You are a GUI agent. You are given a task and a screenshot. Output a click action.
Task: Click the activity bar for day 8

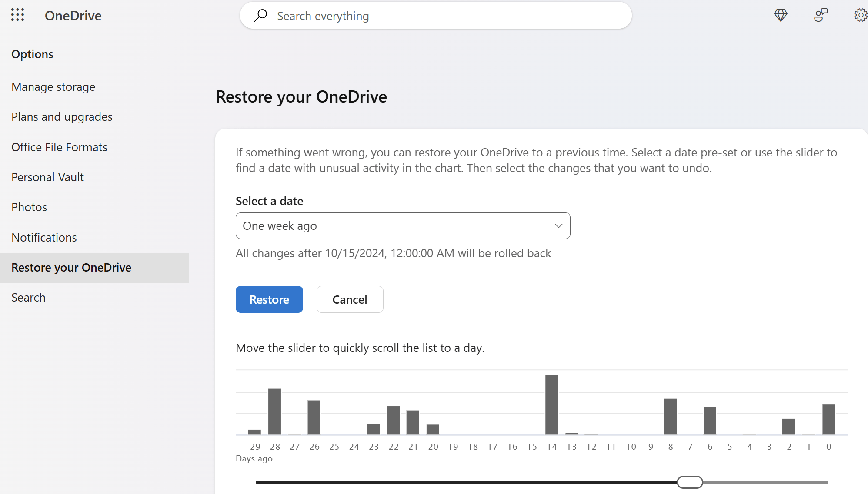pyautogui.click(x=671, y=417)
